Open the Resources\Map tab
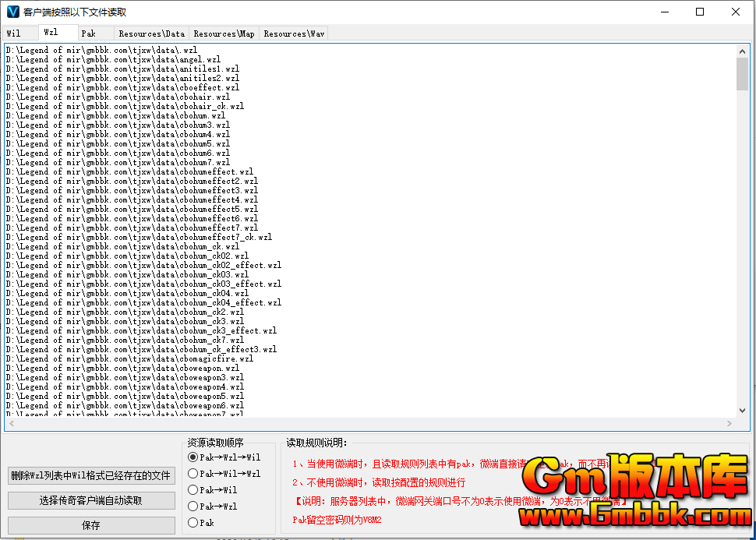 tap(224, 34)
